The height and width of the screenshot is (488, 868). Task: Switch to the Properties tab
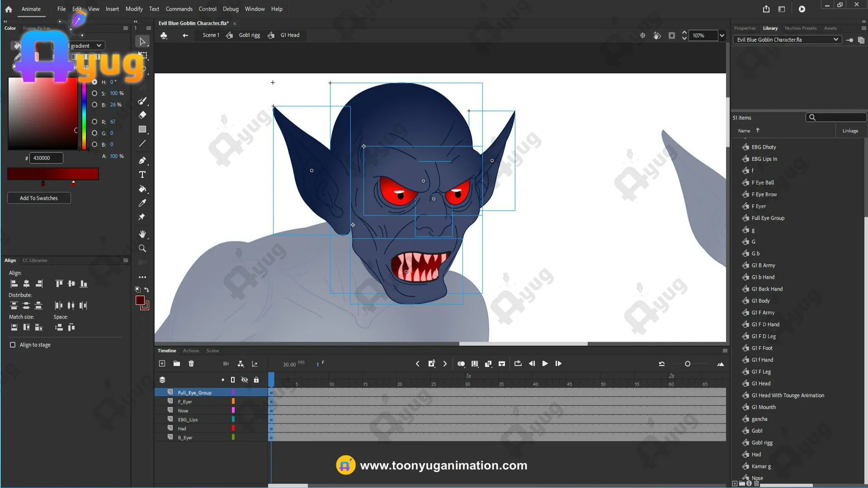[744, 28]
